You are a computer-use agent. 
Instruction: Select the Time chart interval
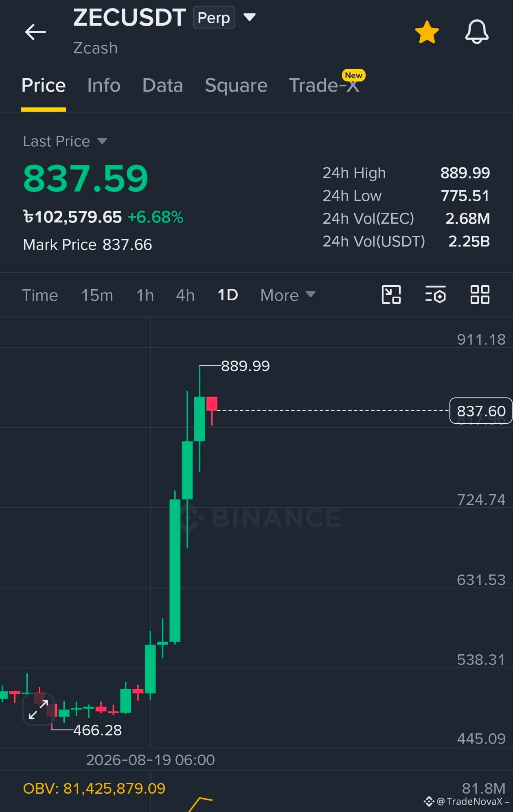[40, 295]
